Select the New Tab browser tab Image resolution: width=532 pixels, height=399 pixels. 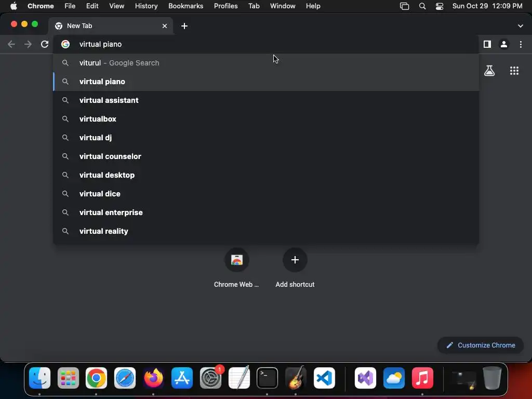(111, 26)
